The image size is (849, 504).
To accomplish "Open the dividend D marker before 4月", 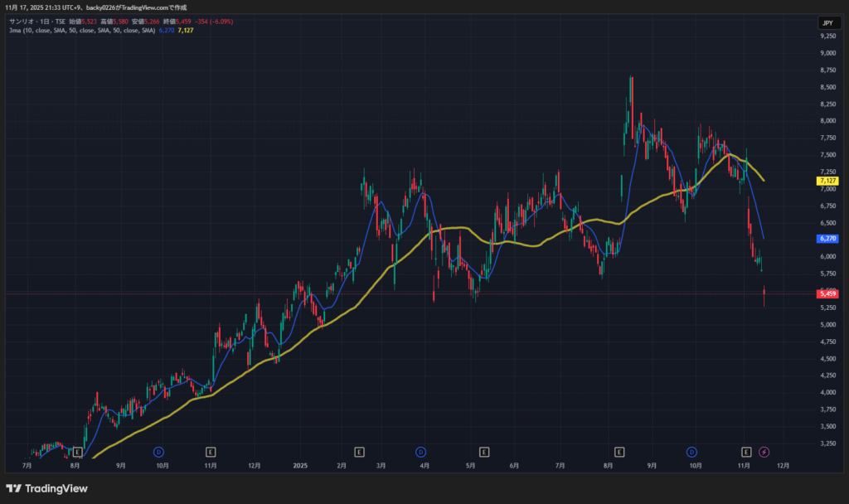I will (420, 452).
